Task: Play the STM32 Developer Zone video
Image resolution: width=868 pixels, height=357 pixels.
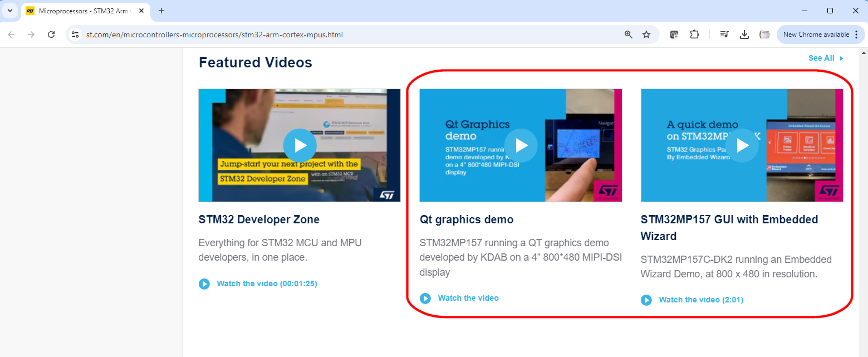Action: pos(300,145)
